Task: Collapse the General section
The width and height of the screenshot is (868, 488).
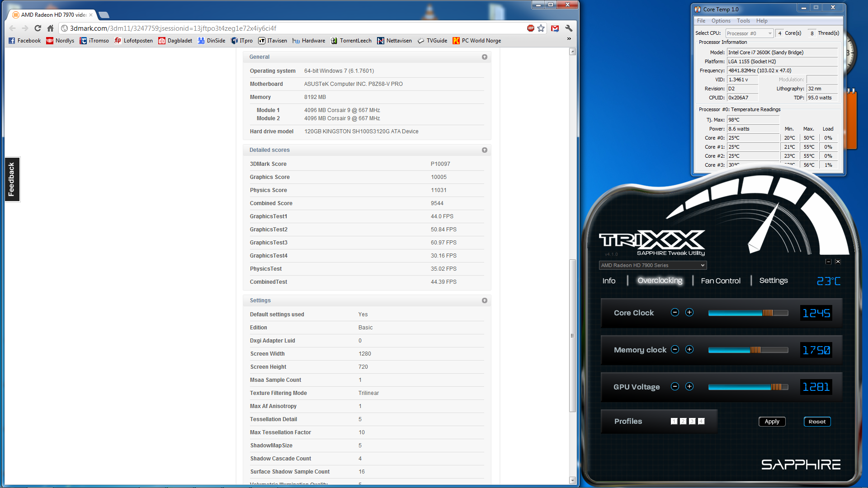Action: 485,57
